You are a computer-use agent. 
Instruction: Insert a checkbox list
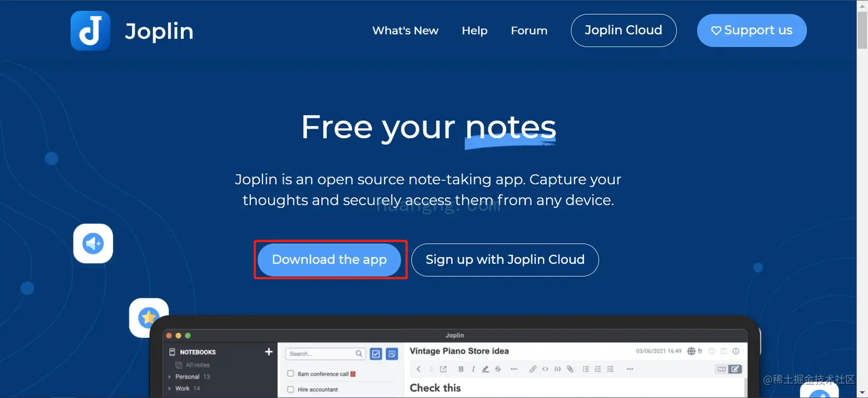(610, 369)
